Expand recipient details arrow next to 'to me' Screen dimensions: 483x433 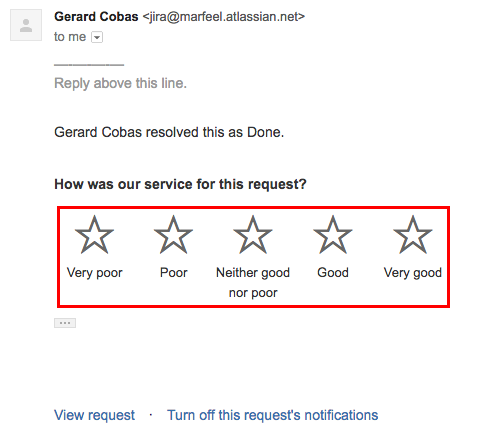click(97, 37)
